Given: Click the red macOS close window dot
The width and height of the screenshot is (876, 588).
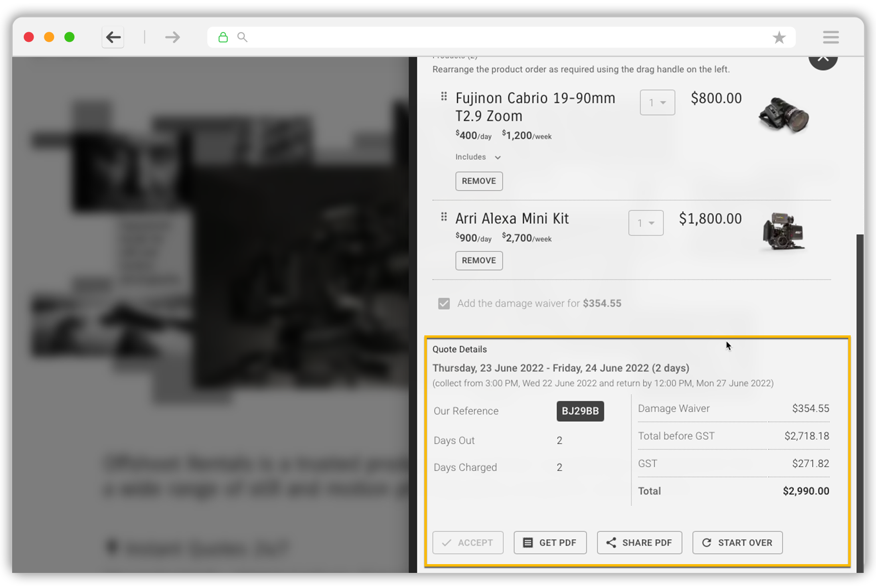Looking at the screenshot, I should point(29,37).
